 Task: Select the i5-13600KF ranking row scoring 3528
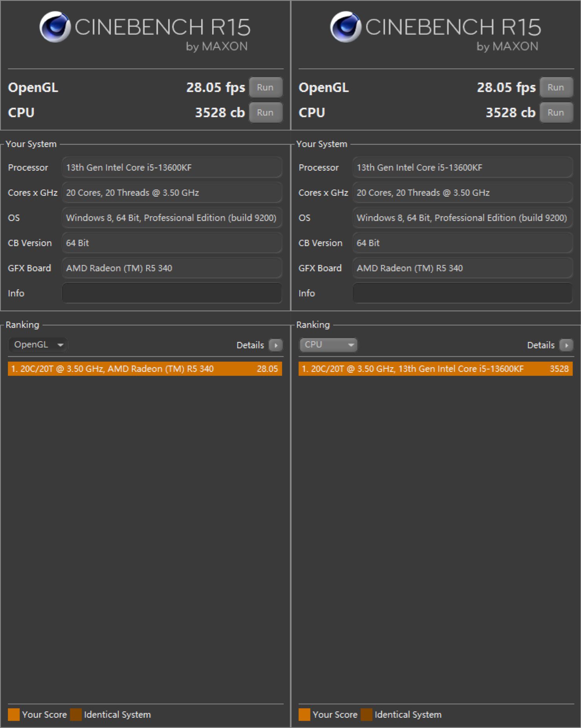(436, 369)
